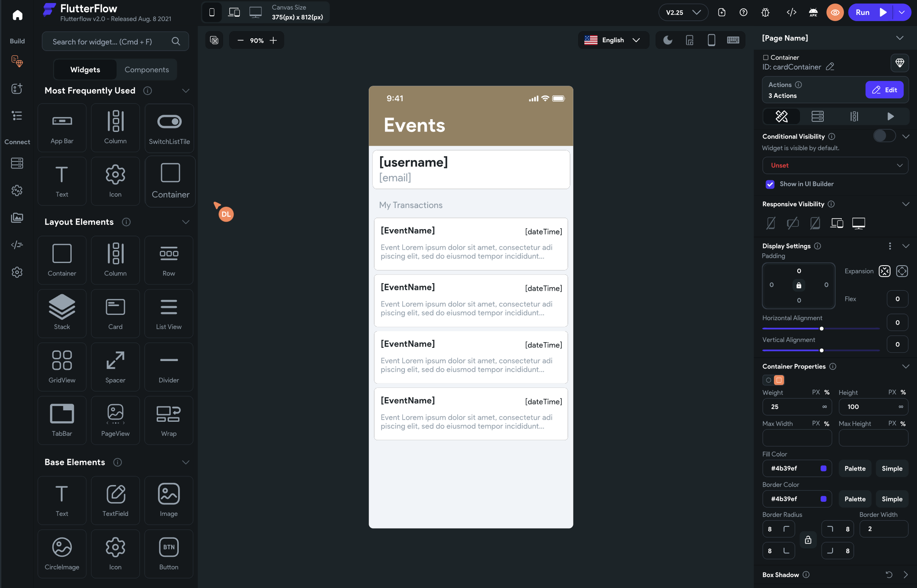Open the V2.25 version dropdown
Screen dimensions: 917x588
point(683,12)
